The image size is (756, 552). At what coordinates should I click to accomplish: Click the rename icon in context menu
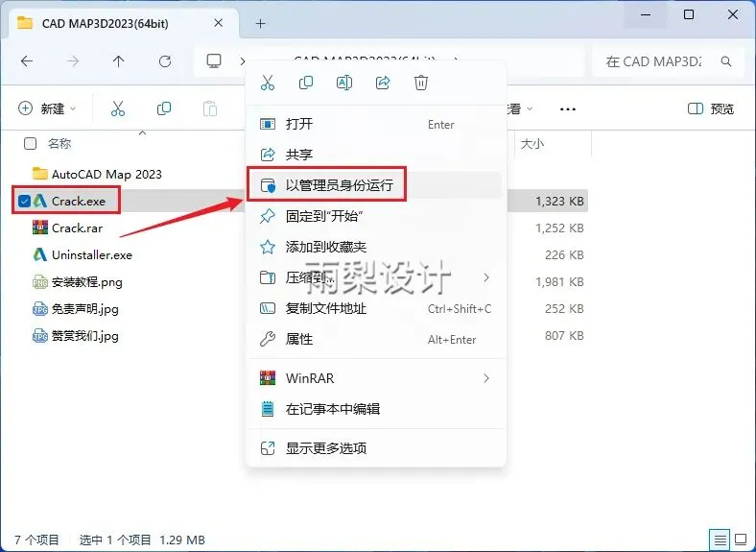tap(344, 83)
